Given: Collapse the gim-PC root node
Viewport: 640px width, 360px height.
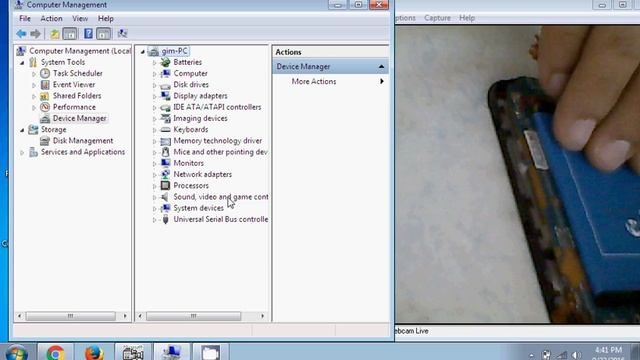Looking at the screenshot, I should (142, 52).
